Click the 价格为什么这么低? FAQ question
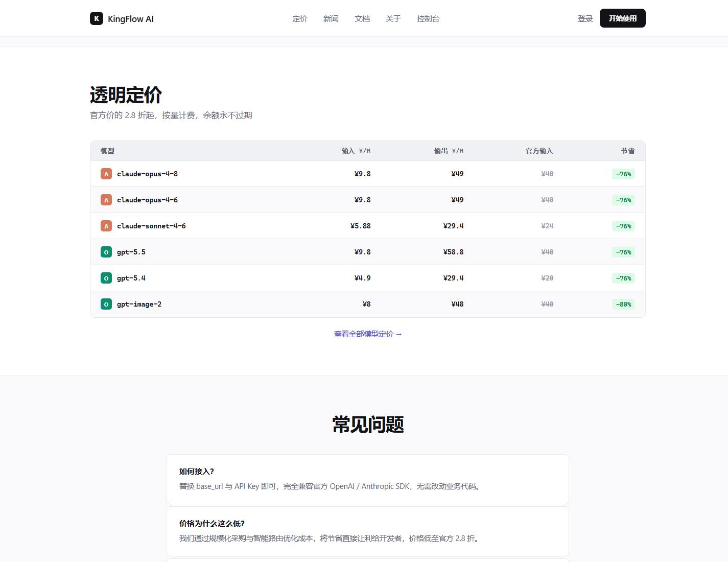 212,523
